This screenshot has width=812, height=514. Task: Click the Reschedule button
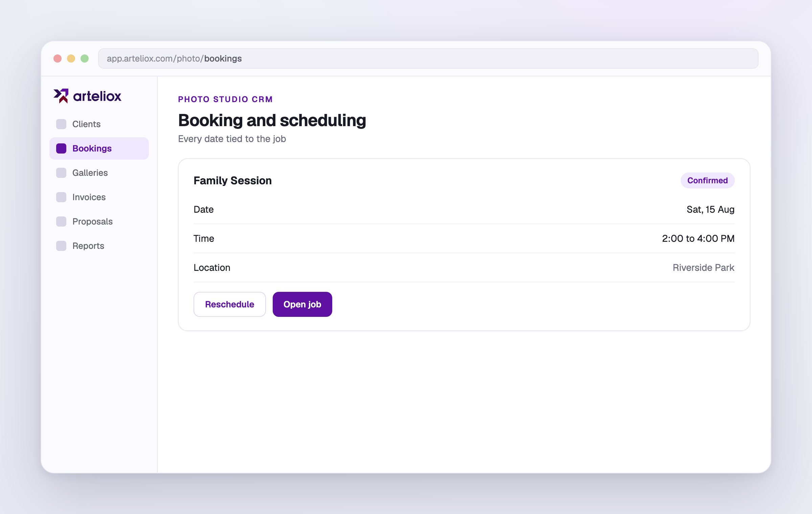[x=230, y=304]
